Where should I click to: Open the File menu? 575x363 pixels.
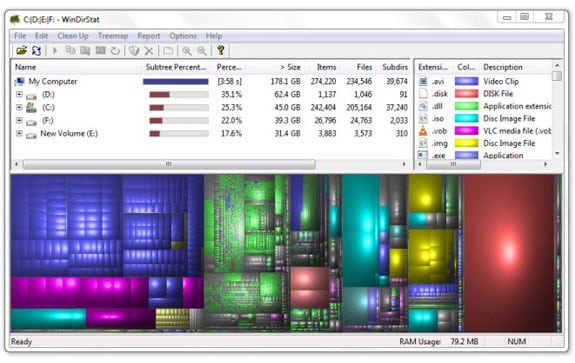tap(20, 36)
